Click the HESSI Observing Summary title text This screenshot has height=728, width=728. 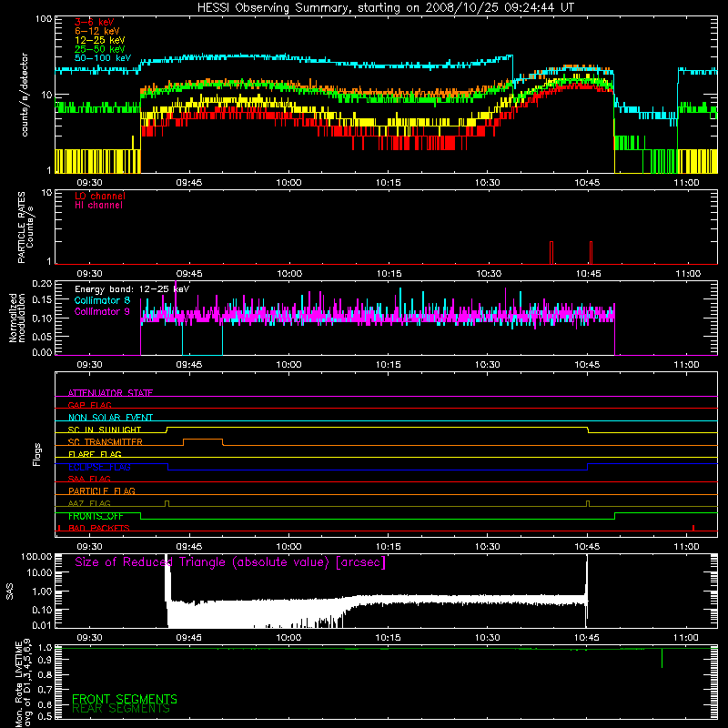386,8
